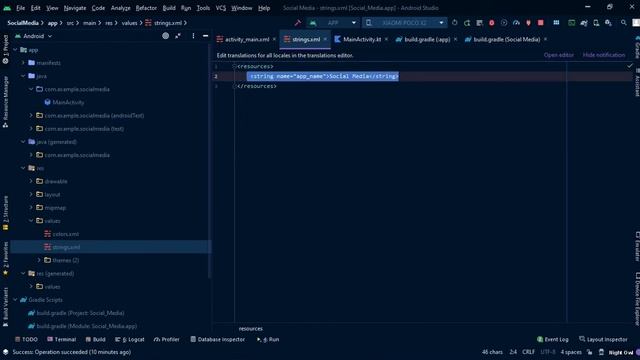This screenshot has height=360, width=640.
Task: Click CRLF line separator in status bar
Action: 528,352
